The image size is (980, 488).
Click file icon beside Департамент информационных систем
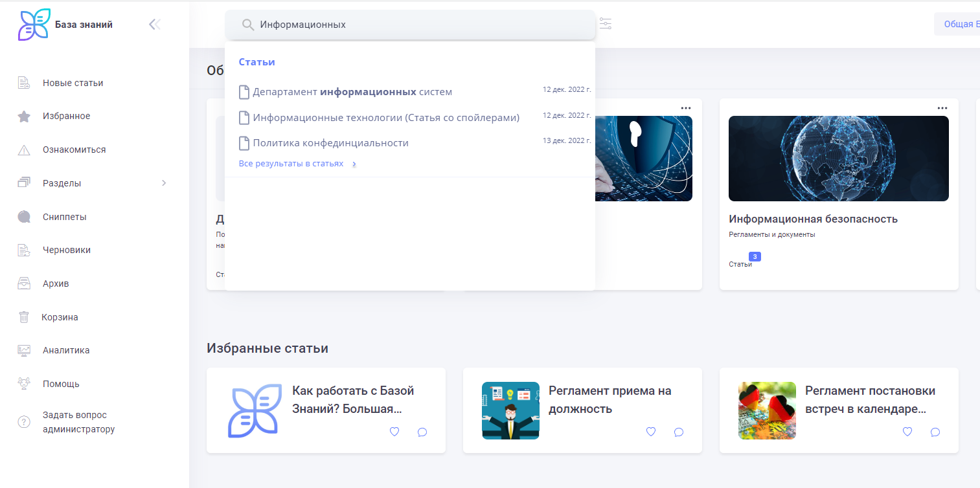point(244,92)
